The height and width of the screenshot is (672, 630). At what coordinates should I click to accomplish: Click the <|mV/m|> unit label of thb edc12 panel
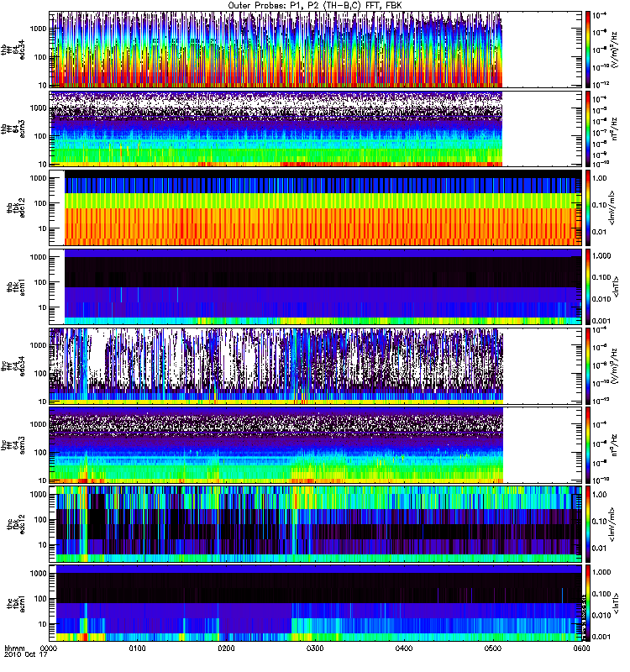point(612,207)
